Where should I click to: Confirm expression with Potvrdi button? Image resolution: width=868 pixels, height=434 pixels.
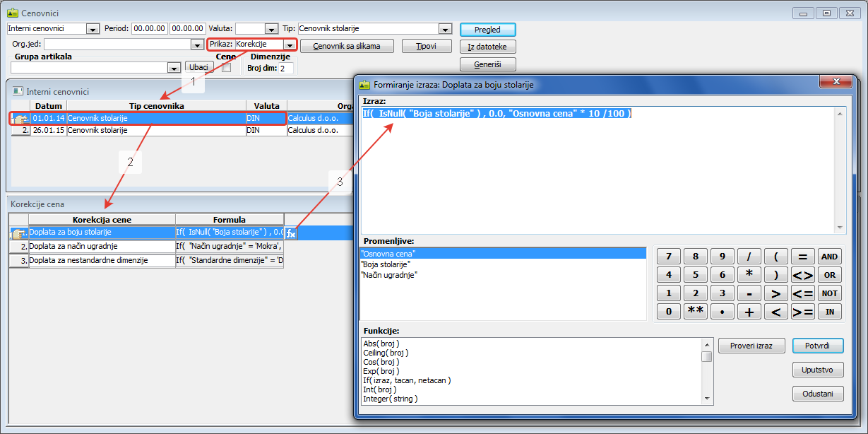pos(818,346)
